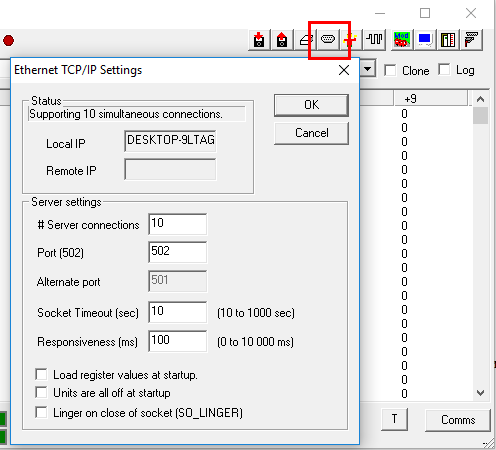
Task: Check Load register values at startup
Action: 41,374
